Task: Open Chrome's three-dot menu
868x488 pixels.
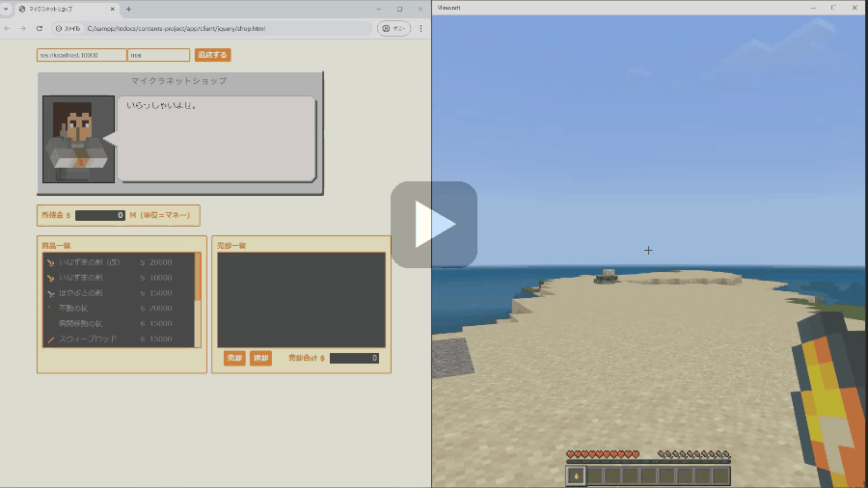Action: [420, 28]
